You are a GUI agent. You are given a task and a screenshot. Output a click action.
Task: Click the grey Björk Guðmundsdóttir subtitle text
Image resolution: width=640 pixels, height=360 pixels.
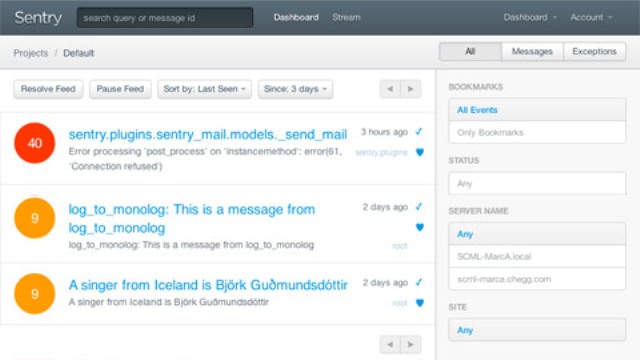pos(169,302)
